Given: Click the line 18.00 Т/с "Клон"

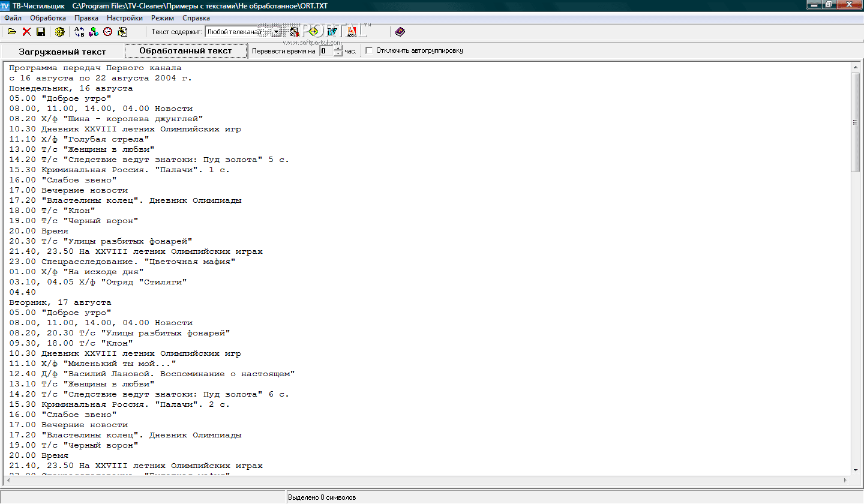Looking at the screenshot, I should 52,211.
